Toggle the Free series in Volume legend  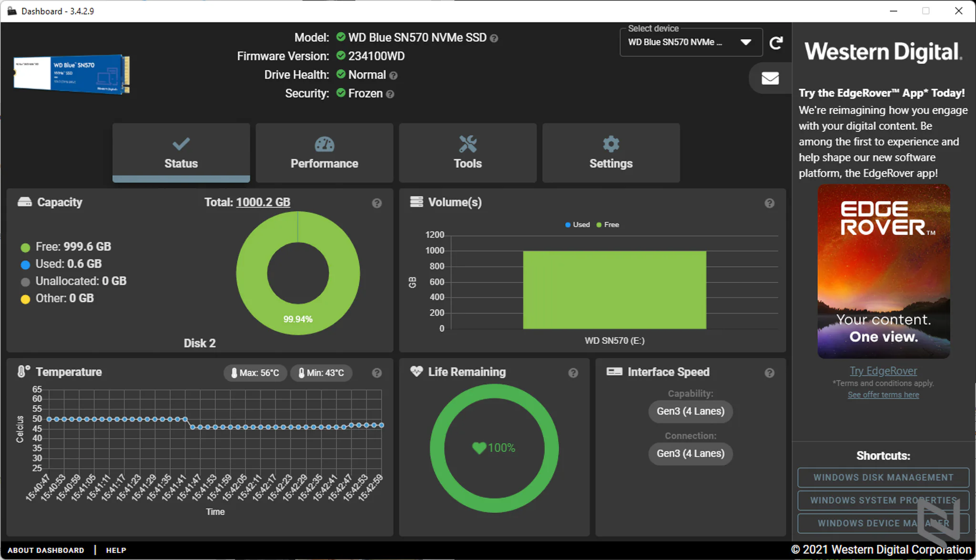point(608,225)
